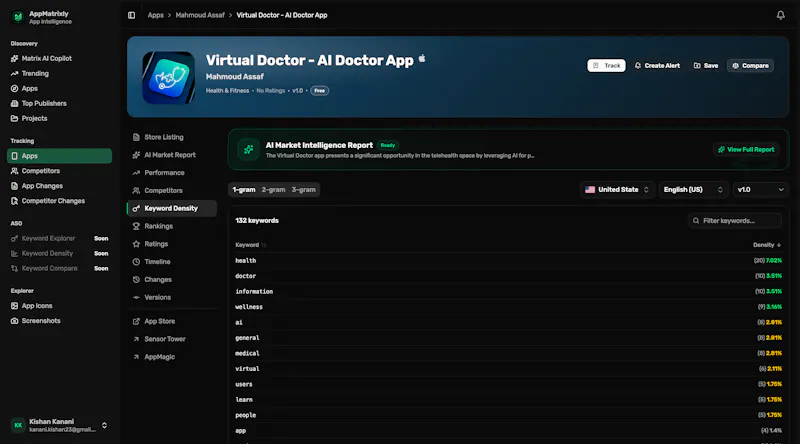Sort by Keyword column header

[250, 245]
